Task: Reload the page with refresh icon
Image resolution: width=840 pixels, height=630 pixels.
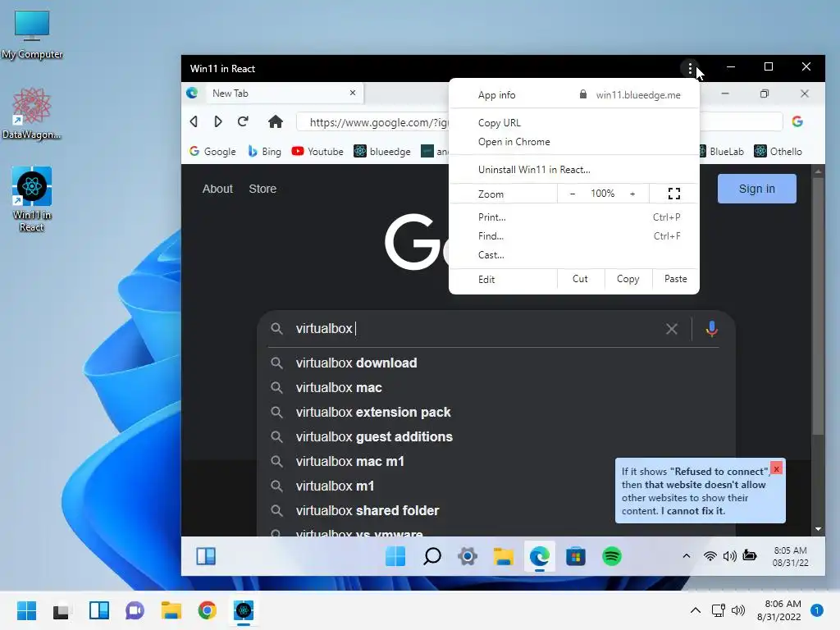Action: (243, 121)
